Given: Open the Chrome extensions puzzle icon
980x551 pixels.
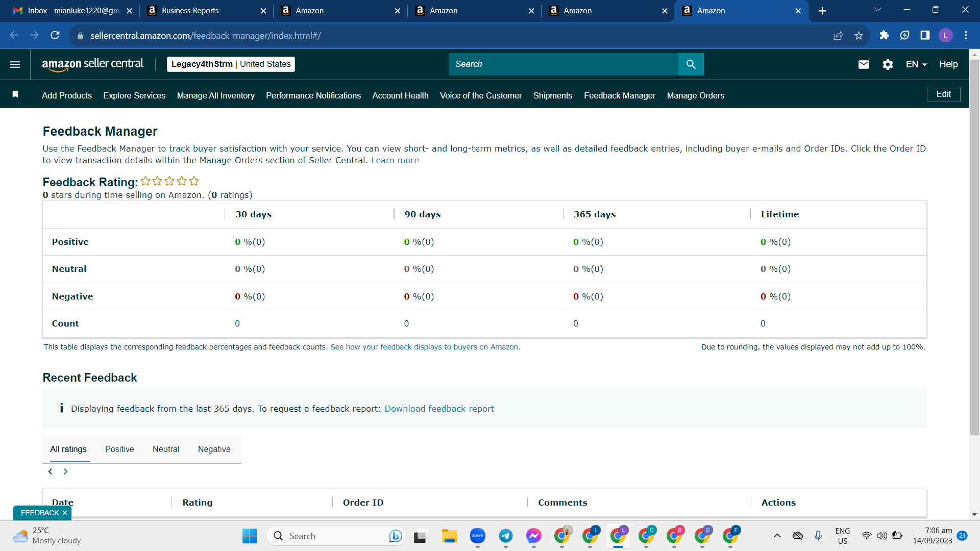Looking at the screenshot, I should 884,35.
